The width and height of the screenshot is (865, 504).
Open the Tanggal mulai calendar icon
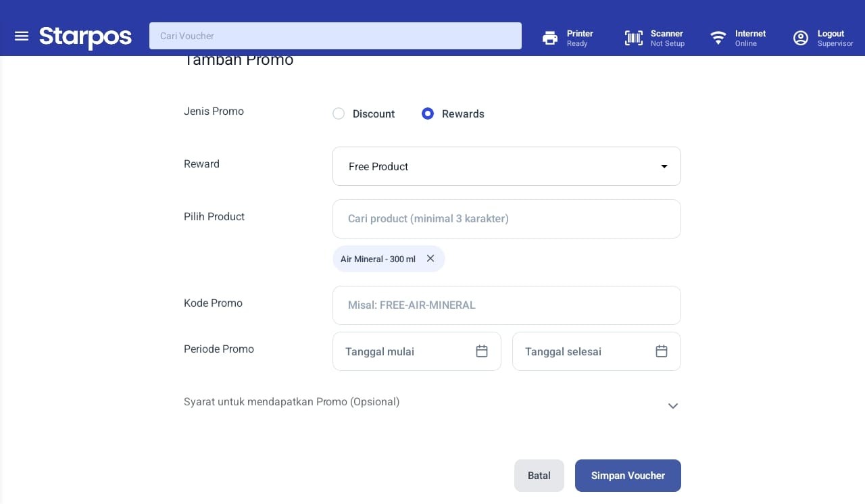482,351
